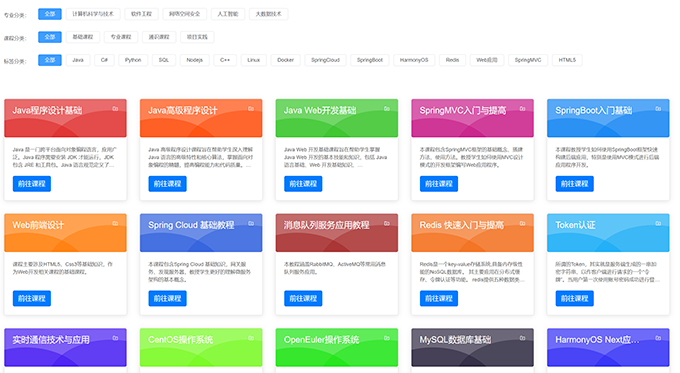Choose the Docker tag filter
Viewport: 680px width, 373px height.
point(285,60)
